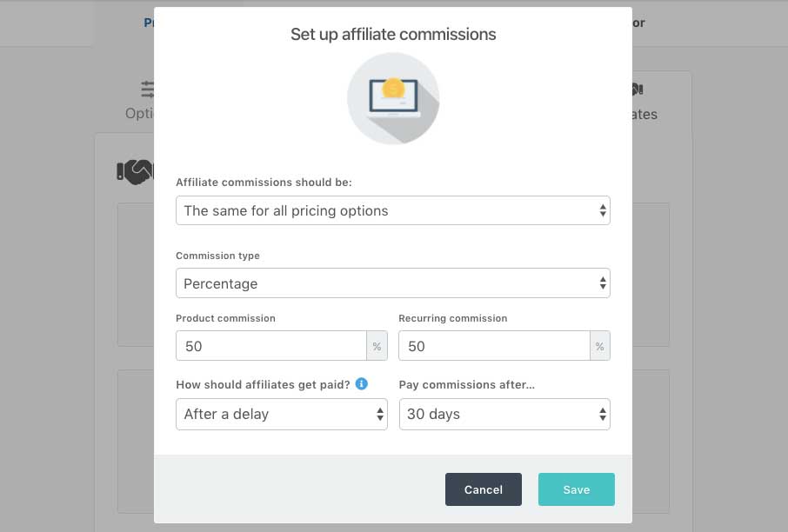Cancel the affiliate commissions dialog
The width and height of the screenshot is (788, 532).
point(484,489)
